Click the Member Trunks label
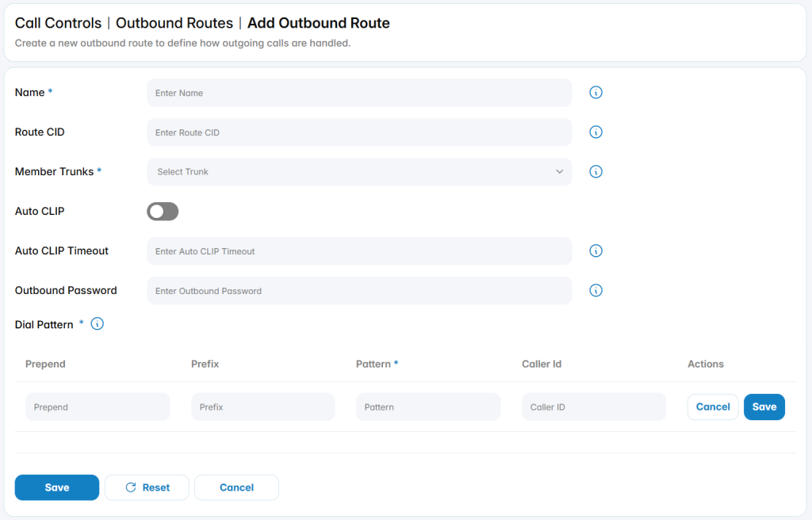This screenshot has height=520, width=812. point(55,171)
